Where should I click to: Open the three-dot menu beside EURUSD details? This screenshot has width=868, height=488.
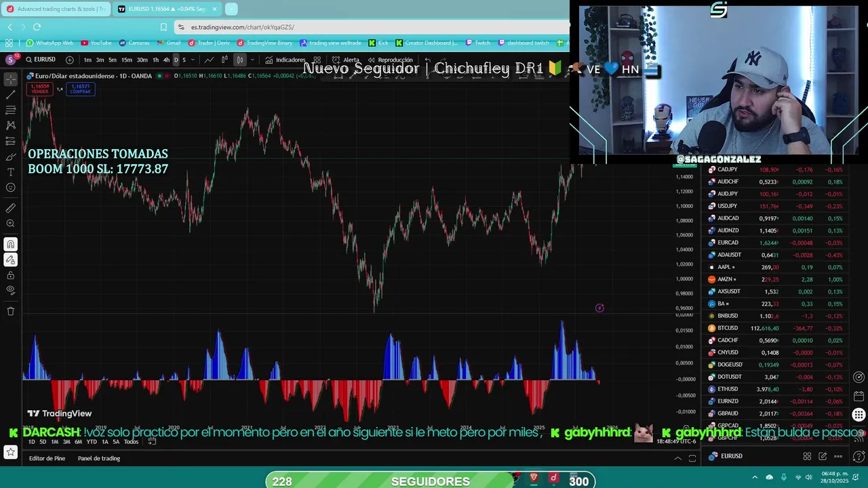coord(838,456)
